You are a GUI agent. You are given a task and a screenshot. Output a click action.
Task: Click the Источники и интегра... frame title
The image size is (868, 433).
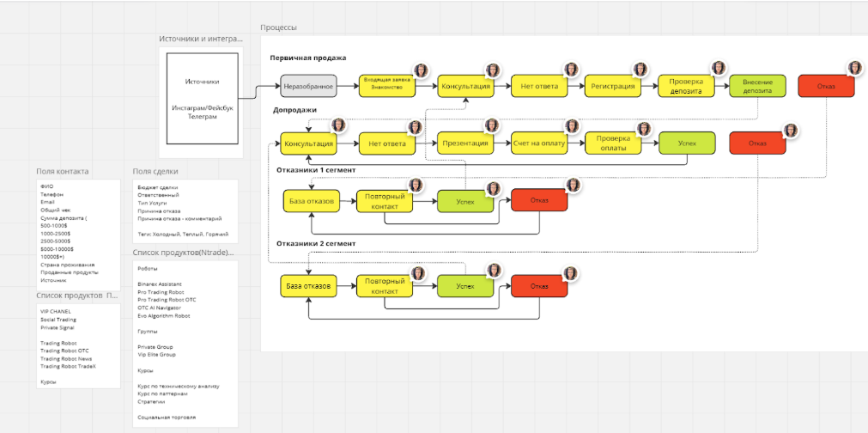pyautogui.click(x=201, y=39)
